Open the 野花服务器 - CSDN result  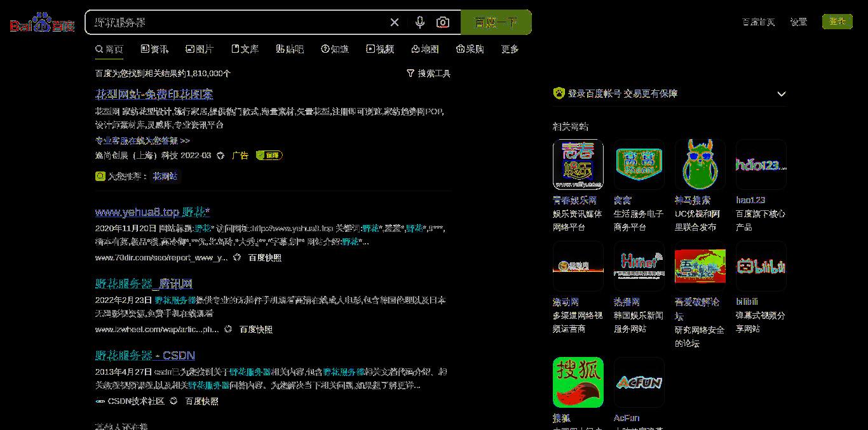(x=145, y=355)
